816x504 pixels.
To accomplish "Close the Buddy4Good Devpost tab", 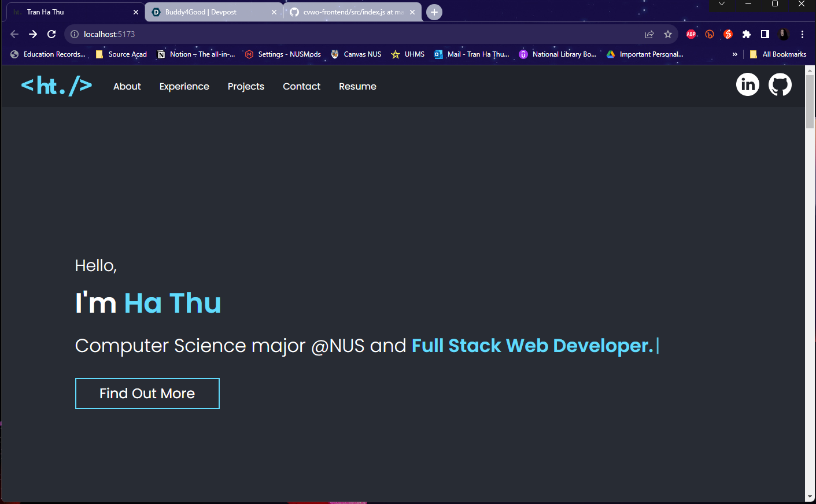I will (x=274, y=12).
